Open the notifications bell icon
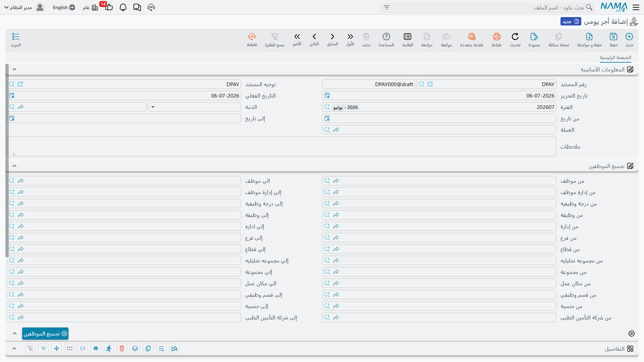 coord(123,7)
